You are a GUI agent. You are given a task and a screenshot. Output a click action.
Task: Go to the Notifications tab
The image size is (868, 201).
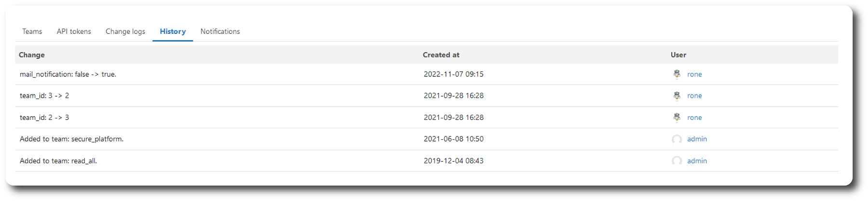pos(220,31)
